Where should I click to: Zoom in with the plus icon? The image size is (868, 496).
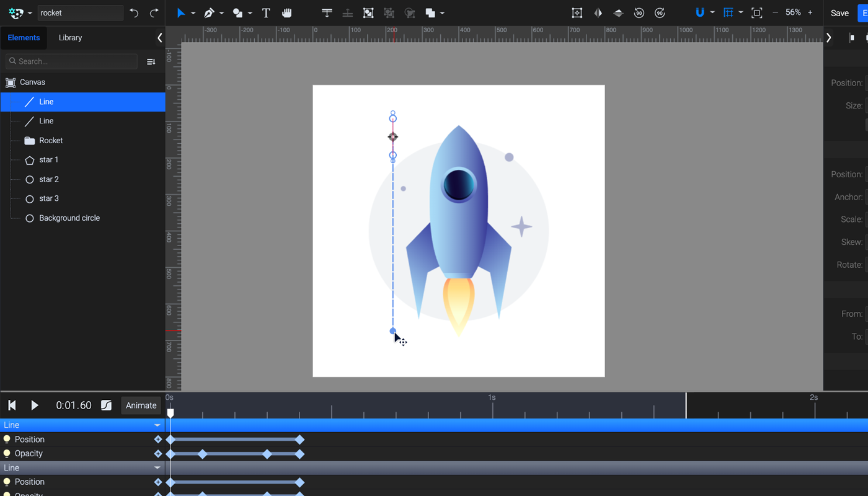tap(810, 12)
